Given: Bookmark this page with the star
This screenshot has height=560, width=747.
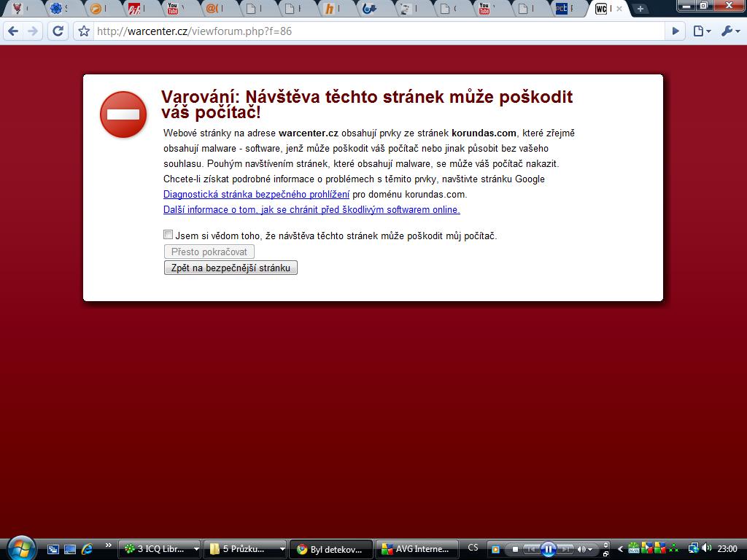Looking at the screenshot, I should [x=84, y=31].
